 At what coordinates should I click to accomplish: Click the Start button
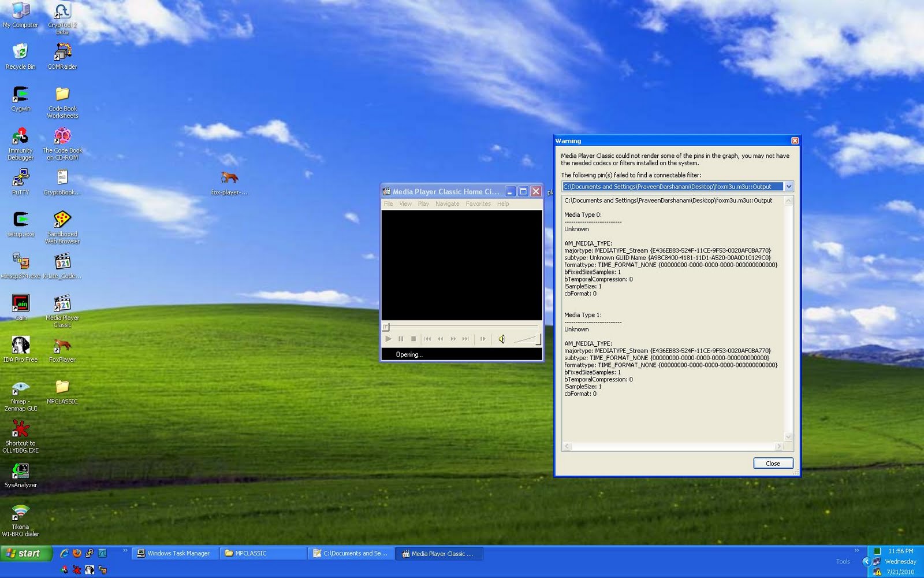[27, 553]
